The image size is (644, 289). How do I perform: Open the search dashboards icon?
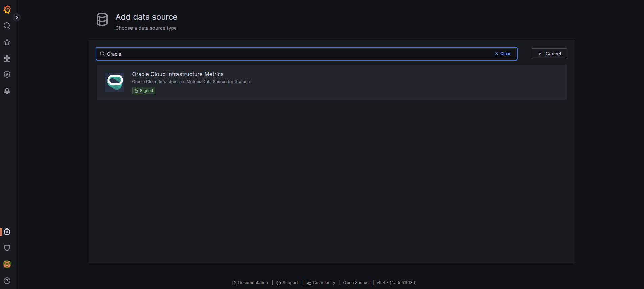(x=7, y=26)
